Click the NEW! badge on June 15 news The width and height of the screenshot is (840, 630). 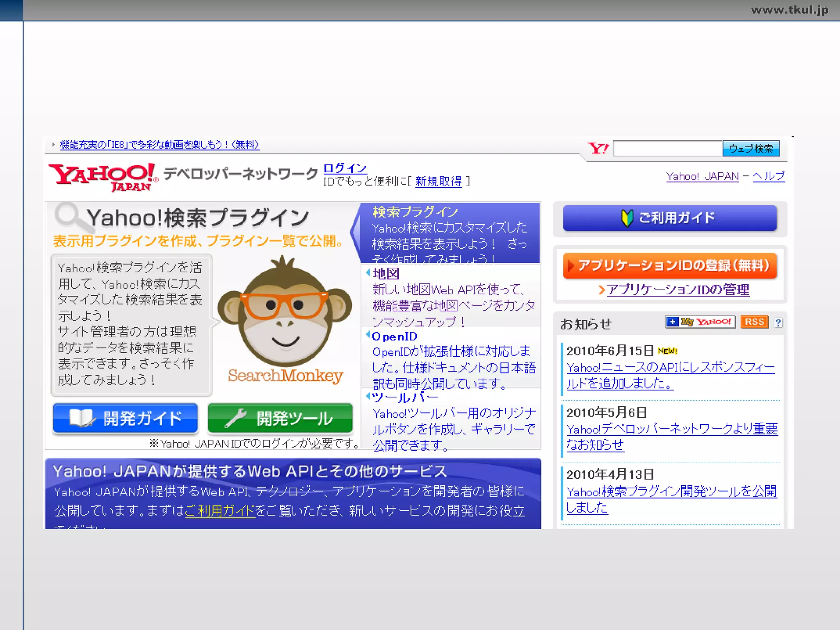pos(667,351)
